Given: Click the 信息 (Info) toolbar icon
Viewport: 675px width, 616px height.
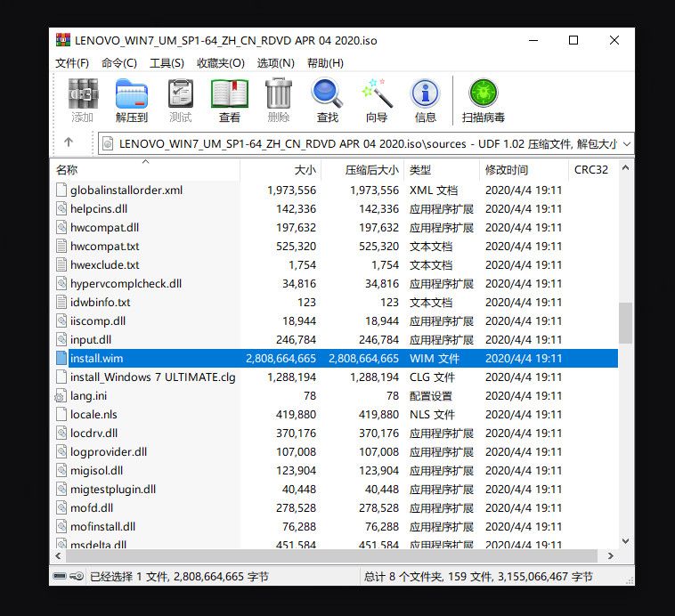Looking at the screenshot, I should tap(426, 93).
